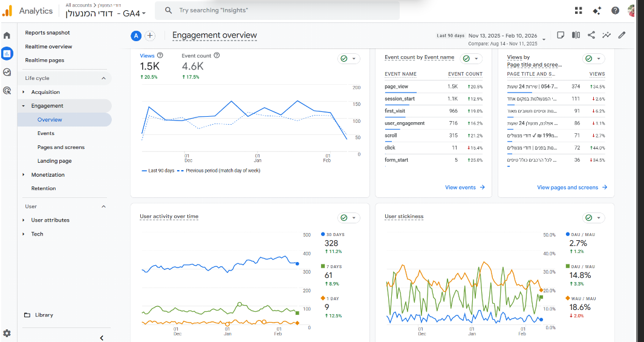Go to Pages and screens report
The image size is (644, 342).
60,147
